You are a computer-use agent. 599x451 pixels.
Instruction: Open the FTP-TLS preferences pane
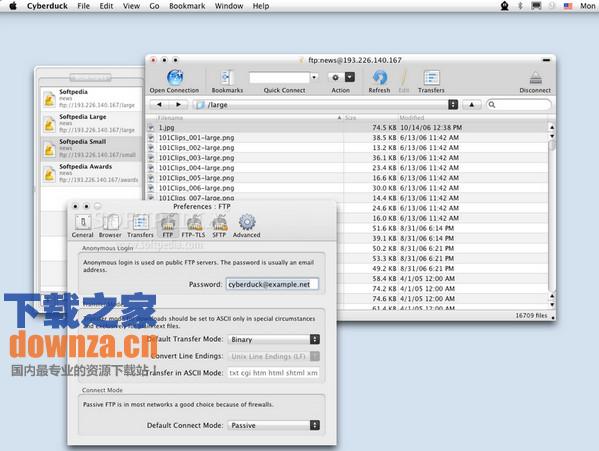194,222
